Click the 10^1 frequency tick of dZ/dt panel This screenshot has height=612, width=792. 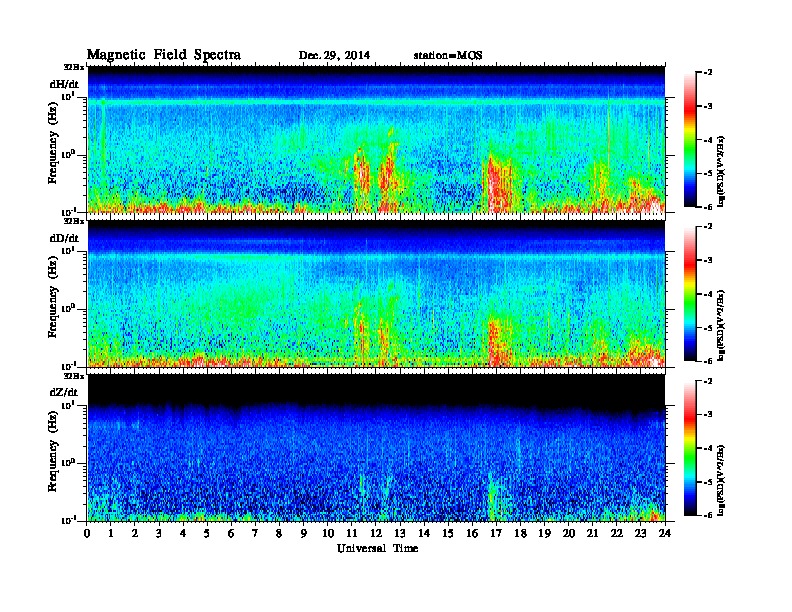68,404
